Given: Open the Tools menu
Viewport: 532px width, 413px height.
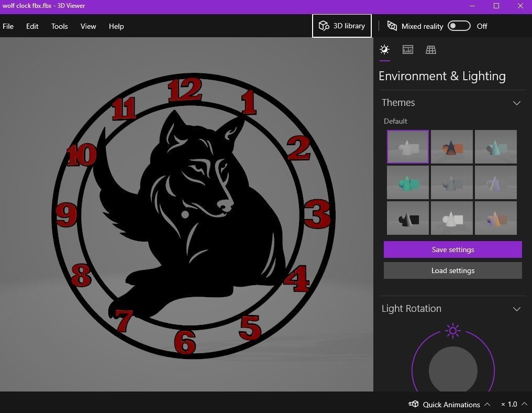Looking at the screenshot, I should (59, 26).
